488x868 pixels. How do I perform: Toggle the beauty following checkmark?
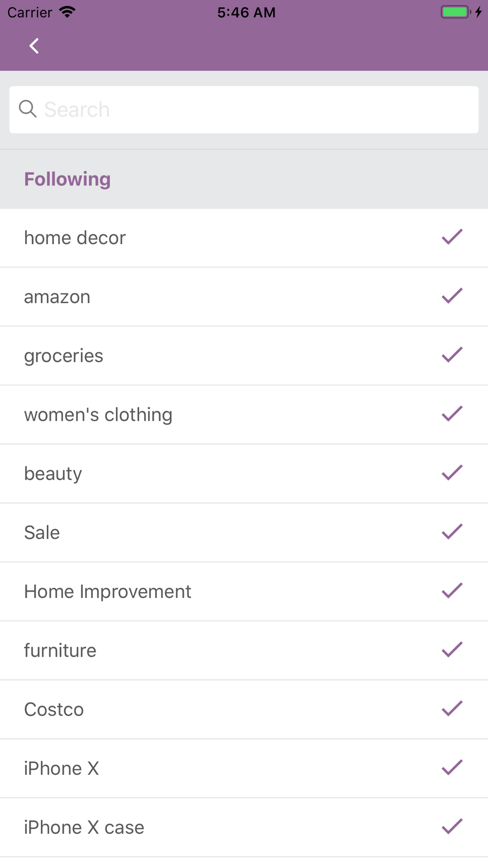click(452, 473)
